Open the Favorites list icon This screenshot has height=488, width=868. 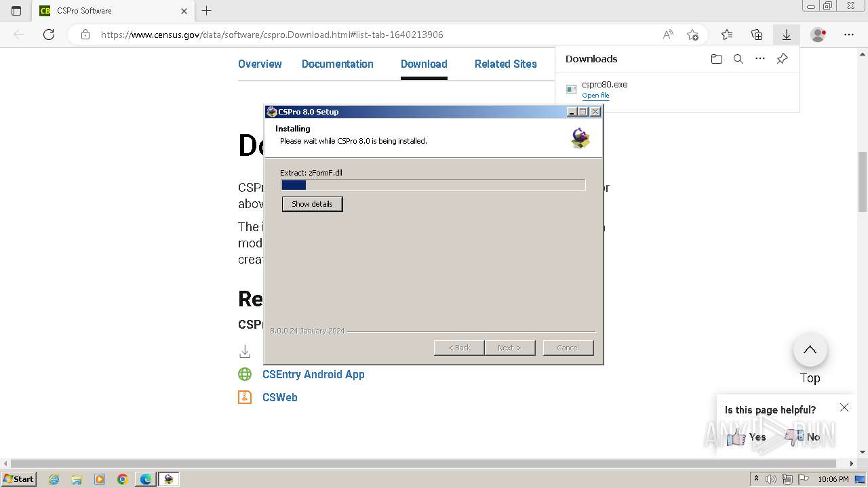(x=727, y=35)
